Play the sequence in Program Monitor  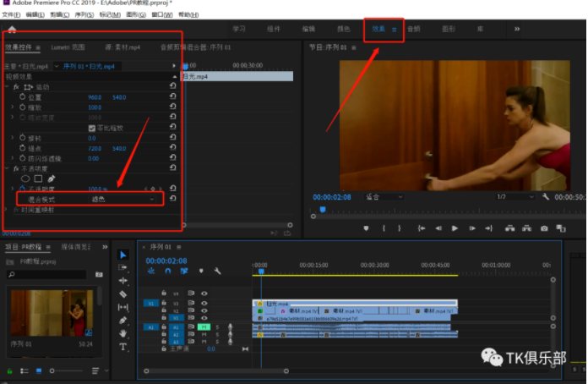(x=455, y=228)
